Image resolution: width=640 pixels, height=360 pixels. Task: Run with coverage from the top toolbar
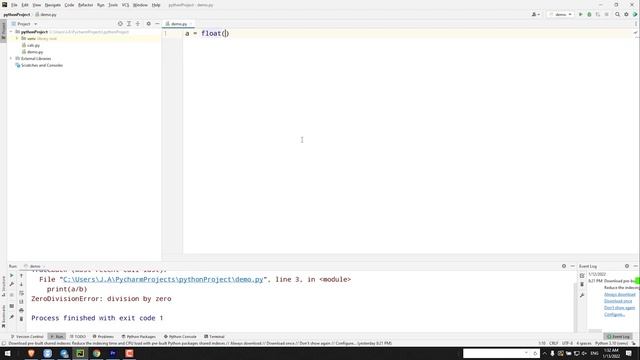tap(598, 14)
